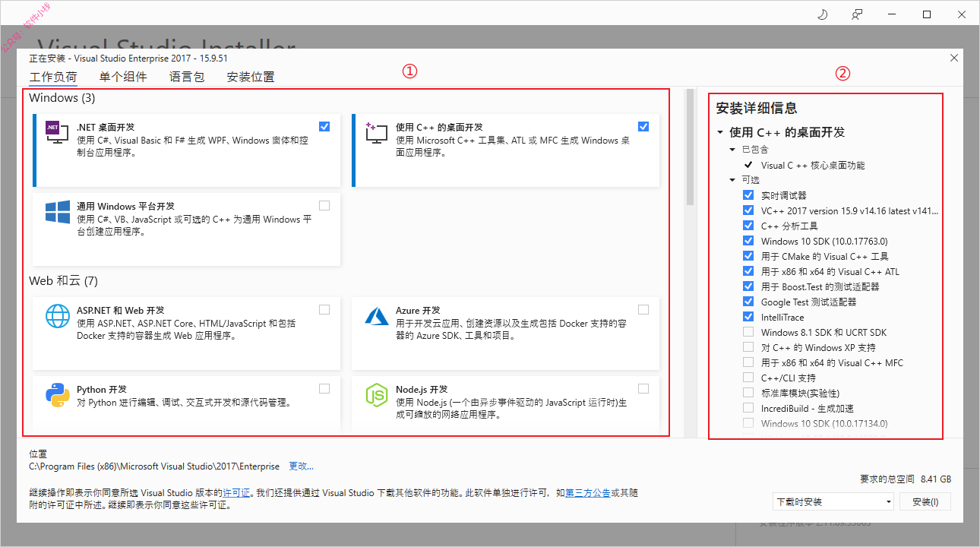Screen dimensions: 980x547
Task: Enable the Node.js 开发 workload checkbox
Action: pos(643,388)
